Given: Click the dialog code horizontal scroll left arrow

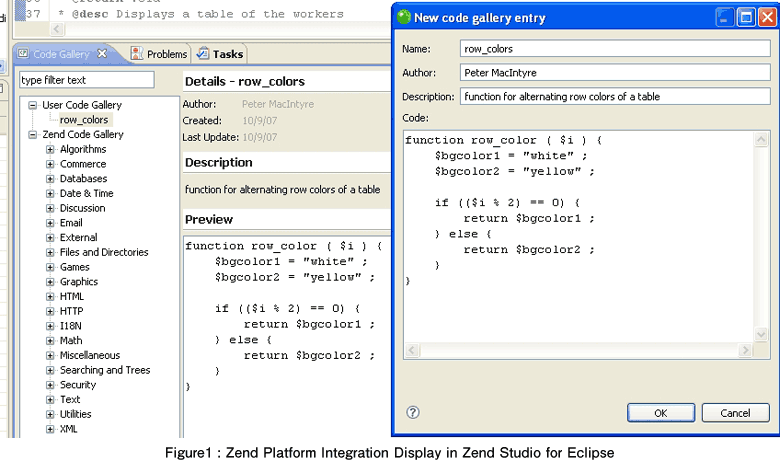Looking at the screenshot, I should point(411,350).
